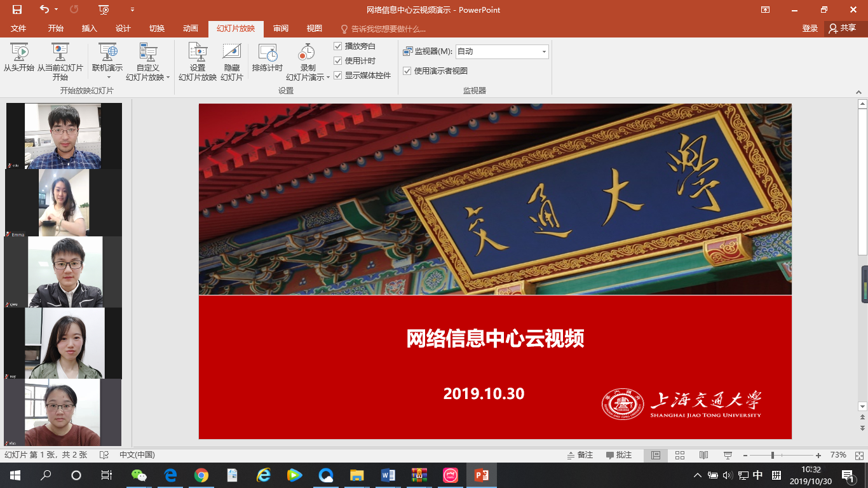The height and width of the screenshot is (488, 868).
Task: Open Customize Quick Access Toolbar dropdown
Action: pos(132,10)
